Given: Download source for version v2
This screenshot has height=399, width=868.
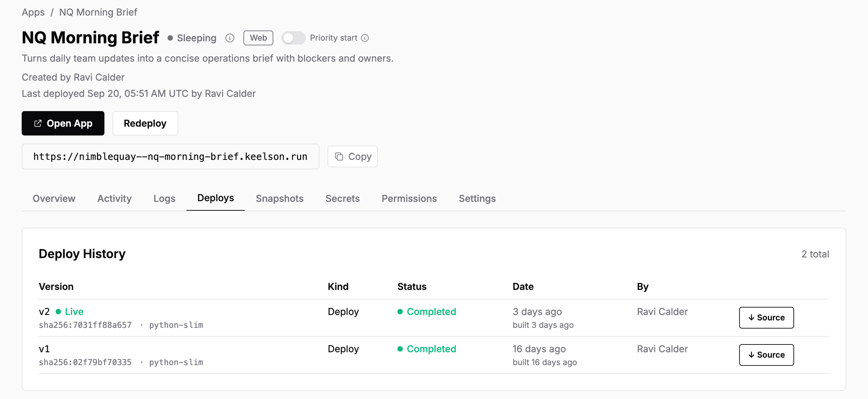Looking at the screenshot, I should 766,318.
